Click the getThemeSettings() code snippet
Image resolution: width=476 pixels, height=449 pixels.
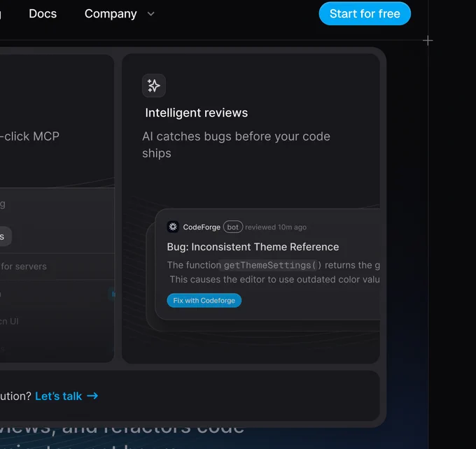[x=270, y=265]
